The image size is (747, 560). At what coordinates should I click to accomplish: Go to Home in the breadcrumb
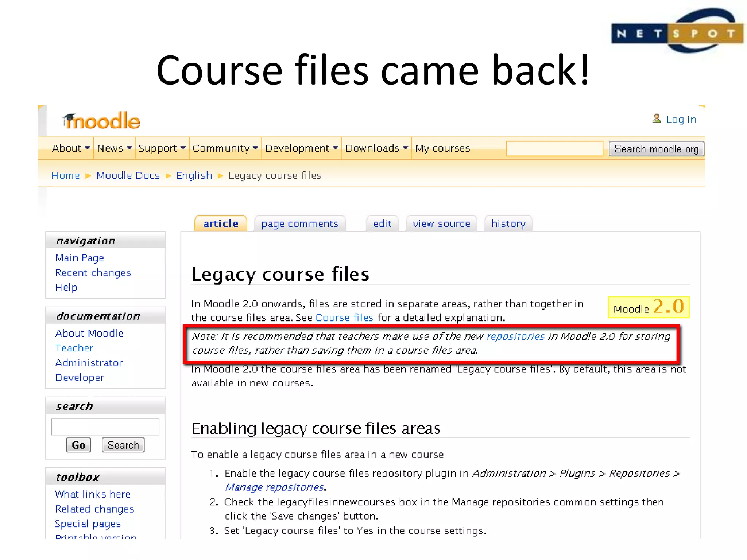(66, 175)
